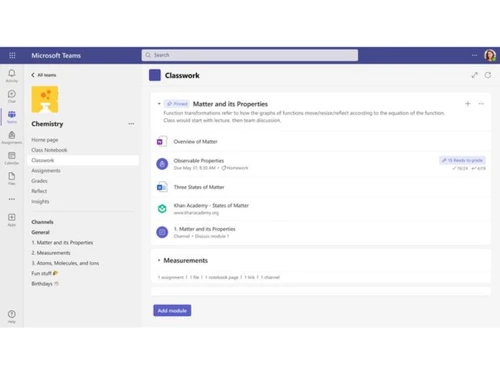Screen dimensions: 500x375
Task: Open Matter and its Properties module options ellipsis
Action: 481,104
